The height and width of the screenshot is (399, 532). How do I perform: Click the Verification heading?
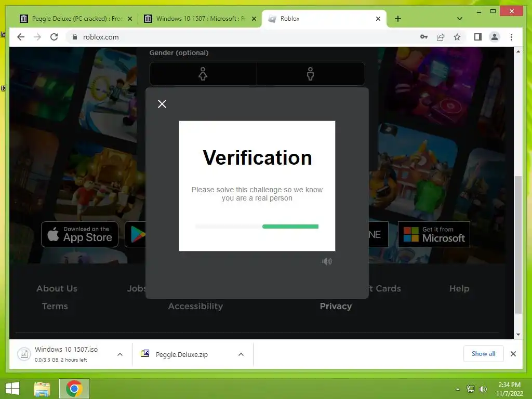pyautogui.click(x=257, y=158)
